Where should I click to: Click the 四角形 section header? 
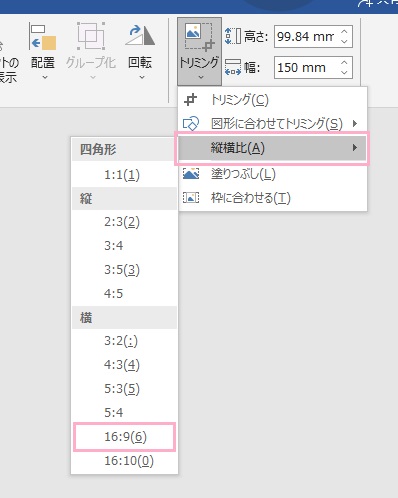pos(124,149)
